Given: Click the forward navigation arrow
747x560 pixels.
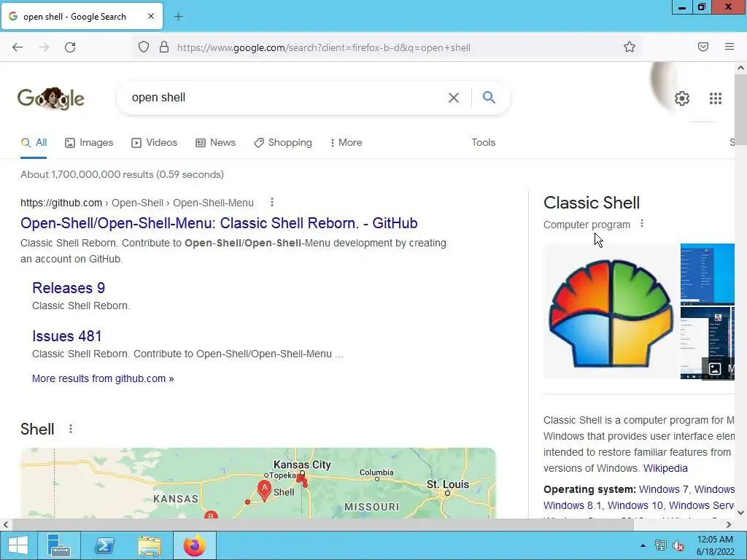Looking at the screenshot, I should tap(44, 47).
